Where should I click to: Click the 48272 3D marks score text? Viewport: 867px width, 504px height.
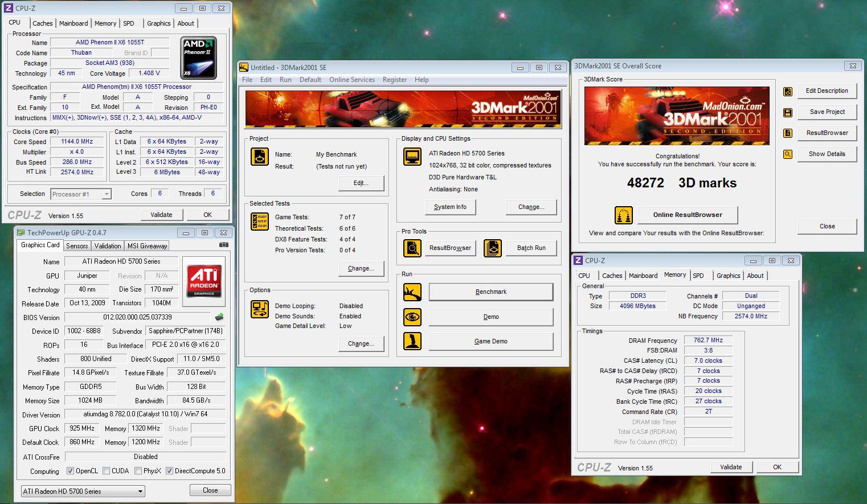[x=681, y=183]
